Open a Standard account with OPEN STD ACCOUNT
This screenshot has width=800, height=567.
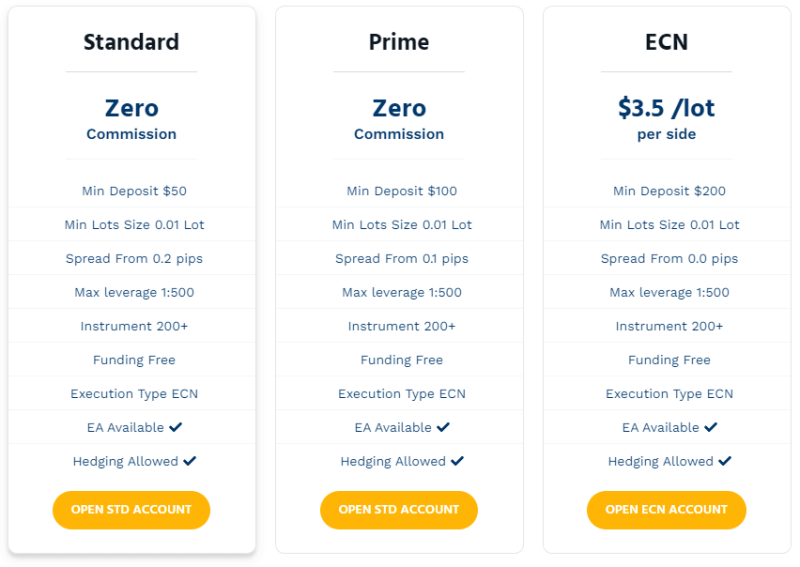pos(131,510)
